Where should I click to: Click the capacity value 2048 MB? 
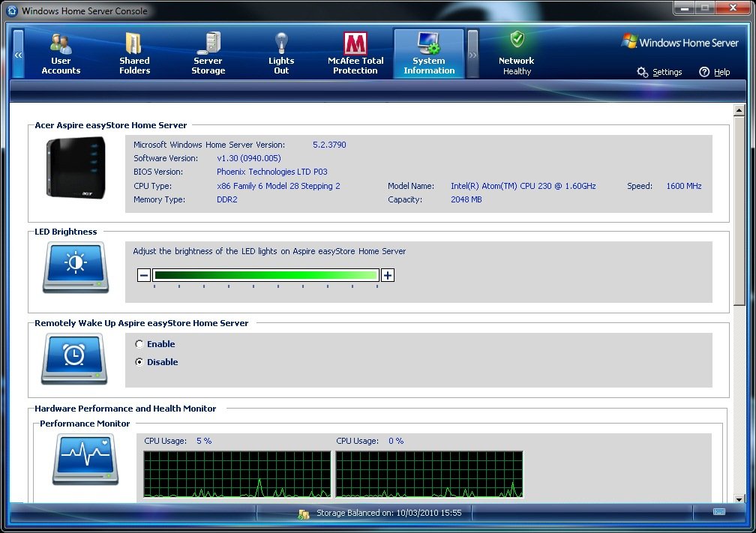(x=466, y=199)
